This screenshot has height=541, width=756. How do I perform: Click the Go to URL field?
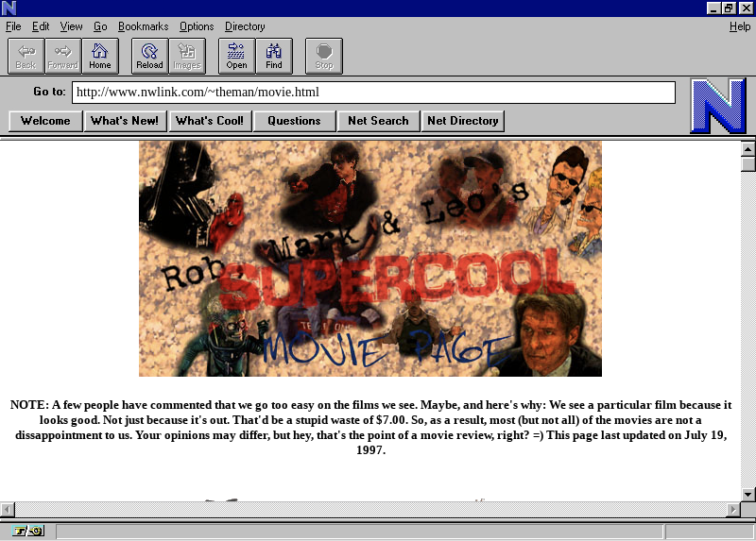click(x=373, y=93)
